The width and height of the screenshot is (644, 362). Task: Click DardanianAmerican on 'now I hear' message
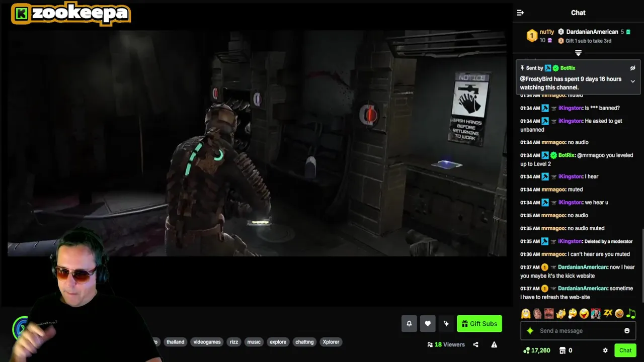582,267
